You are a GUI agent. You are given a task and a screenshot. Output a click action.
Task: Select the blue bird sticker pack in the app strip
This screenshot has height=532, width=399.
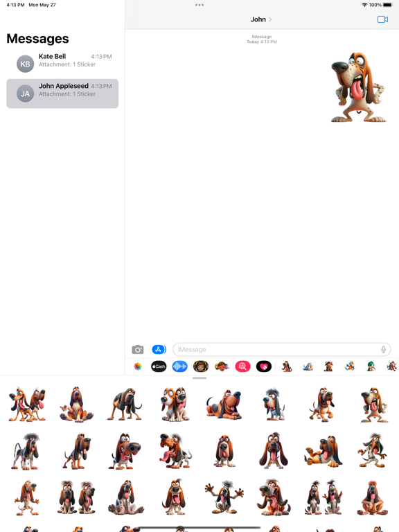tap(308, 366)
